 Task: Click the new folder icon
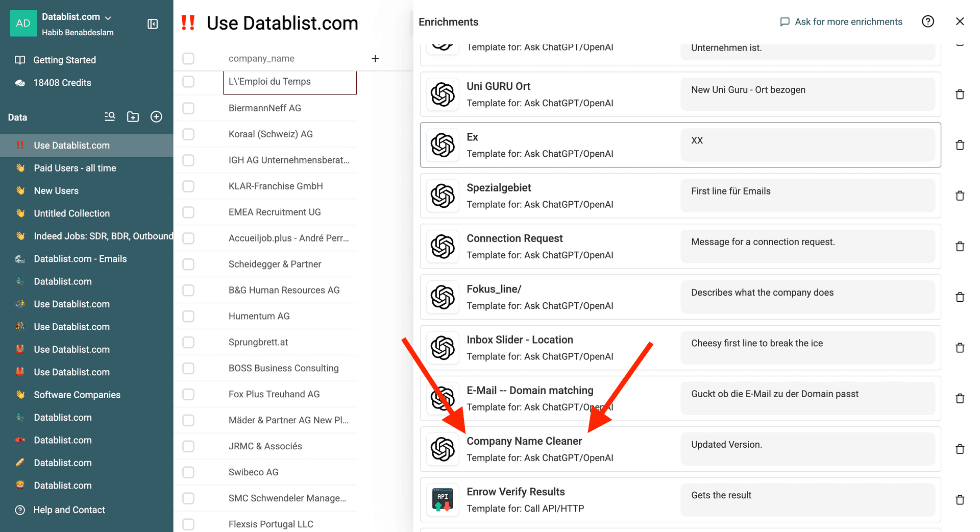point(133,117)
